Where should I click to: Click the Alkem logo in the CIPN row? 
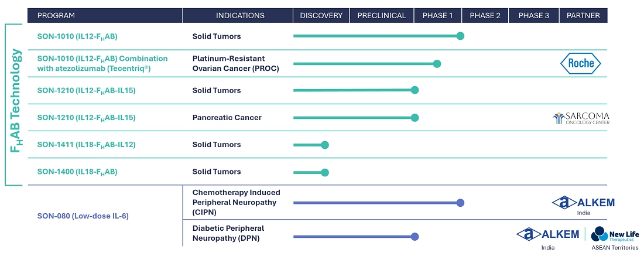click(583, 203)
